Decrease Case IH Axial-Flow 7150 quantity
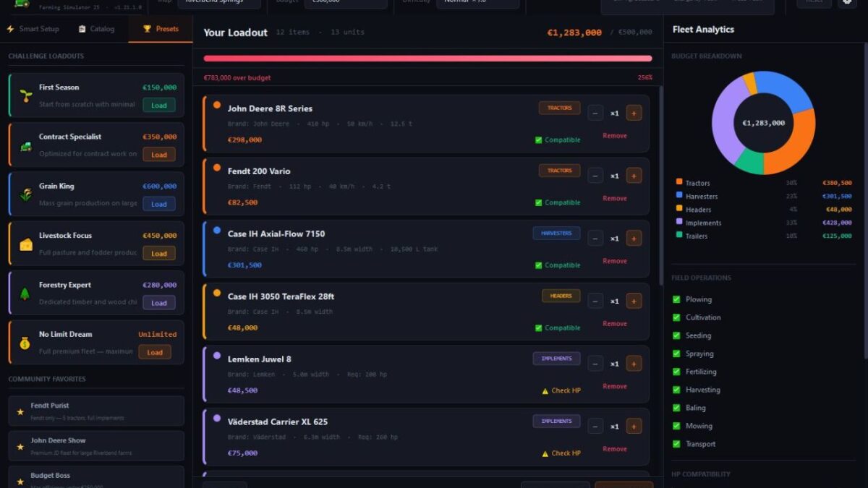 pos(595,239)
